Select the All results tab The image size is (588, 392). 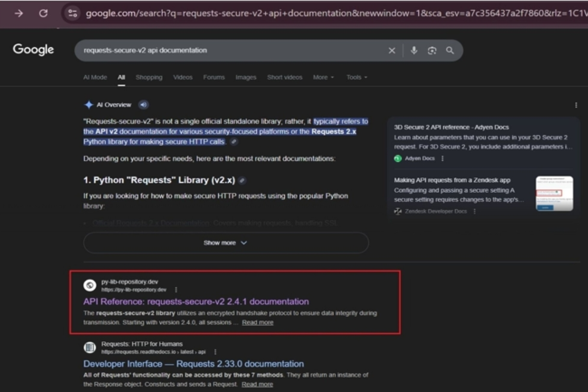pos(121,77)
